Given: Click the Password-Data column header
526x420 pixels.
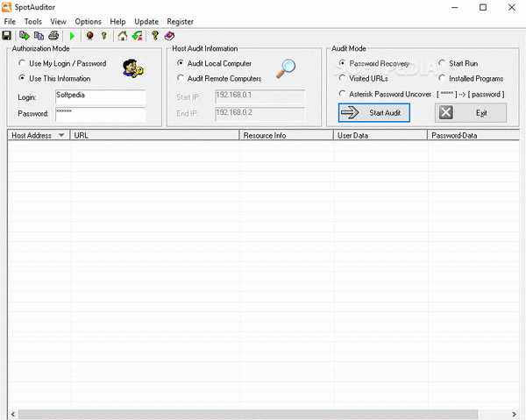Looking at the screenshot, I should coord(473,135).
